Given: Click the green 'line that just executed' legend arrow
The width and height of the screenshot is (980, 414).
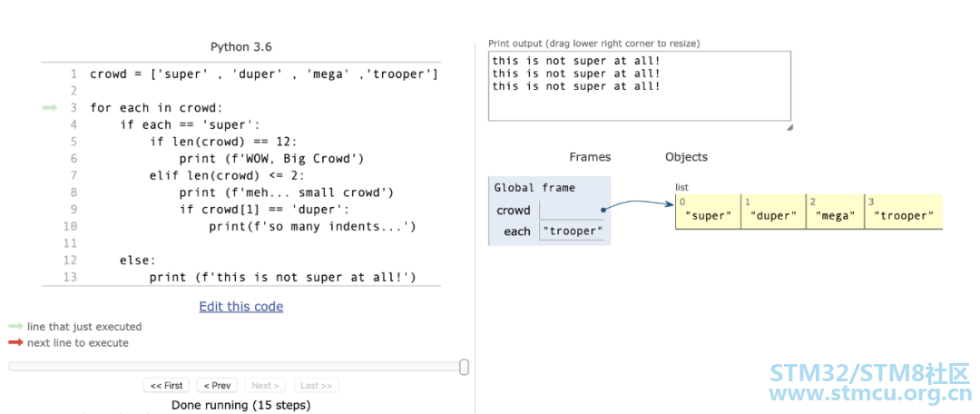Looking at the screenshot, I should point(15,327).
